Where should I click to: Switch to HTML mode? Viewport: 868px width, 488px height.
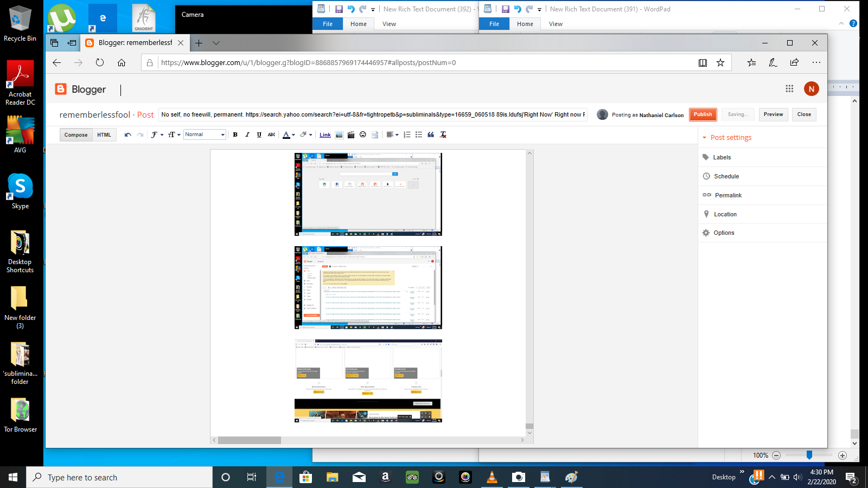tap(104, 135)
